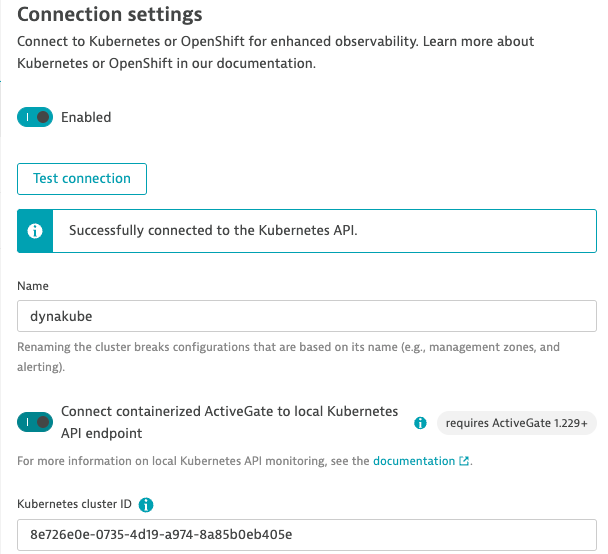Open the documentation link

pos(414,462)
